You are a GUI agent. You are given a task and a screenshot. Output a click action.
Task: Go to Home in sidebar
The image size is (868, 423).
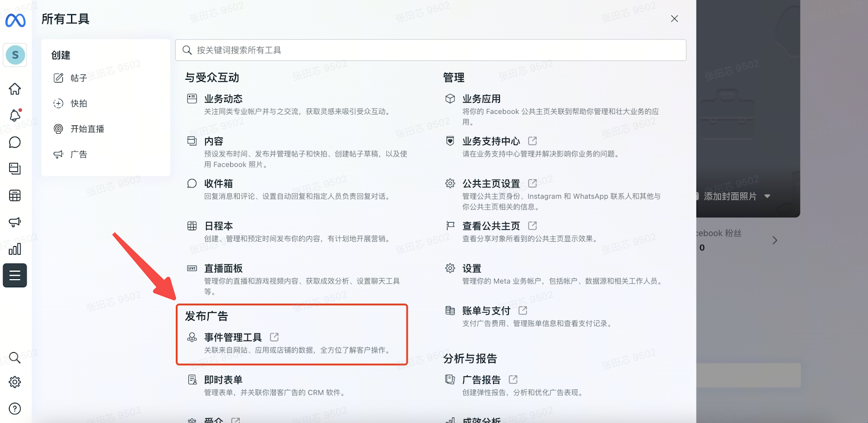(x=15, y=89)
